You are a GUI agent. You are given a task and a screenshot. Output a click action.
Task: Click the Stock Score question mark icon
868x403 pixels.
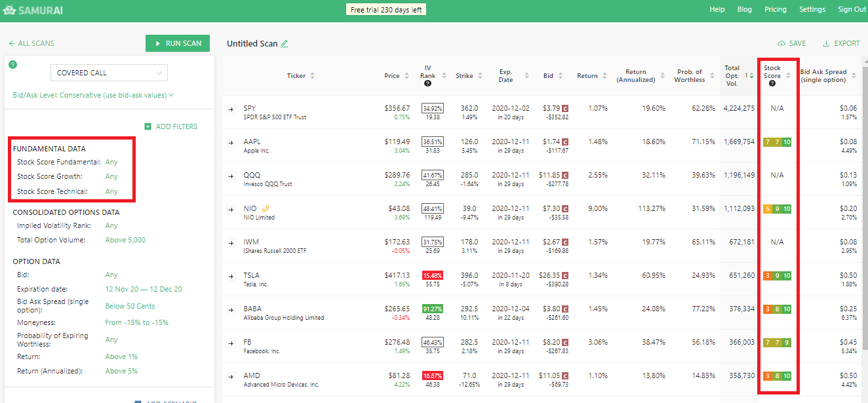pyautogui.click(x=772, y=83)
